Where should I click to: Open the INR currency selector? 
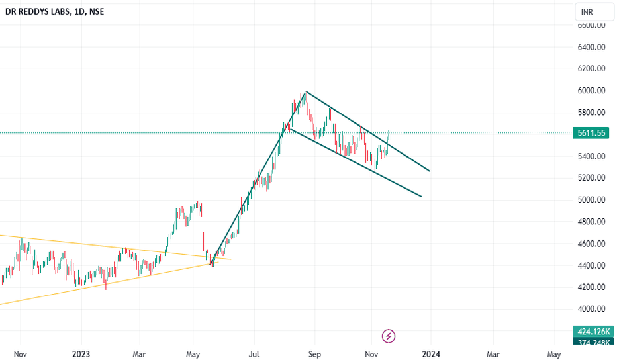point(594,12)
